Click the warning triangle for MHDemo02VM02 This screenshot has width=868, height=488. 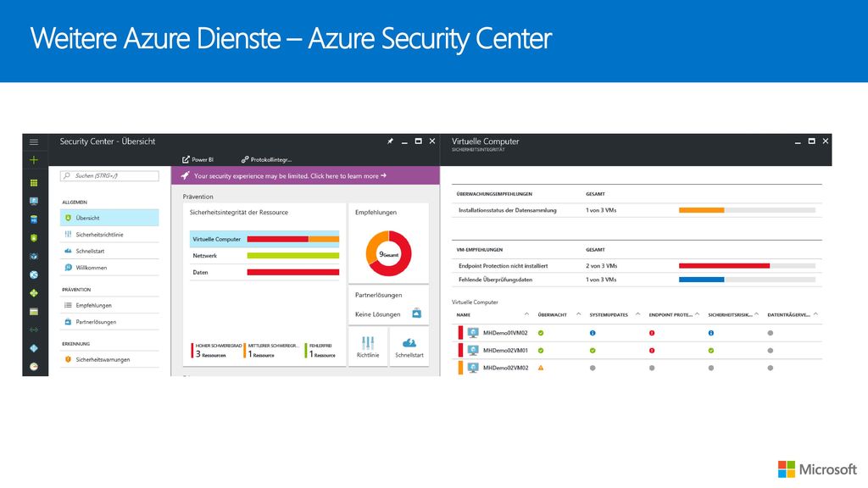(x=541, y=368)
